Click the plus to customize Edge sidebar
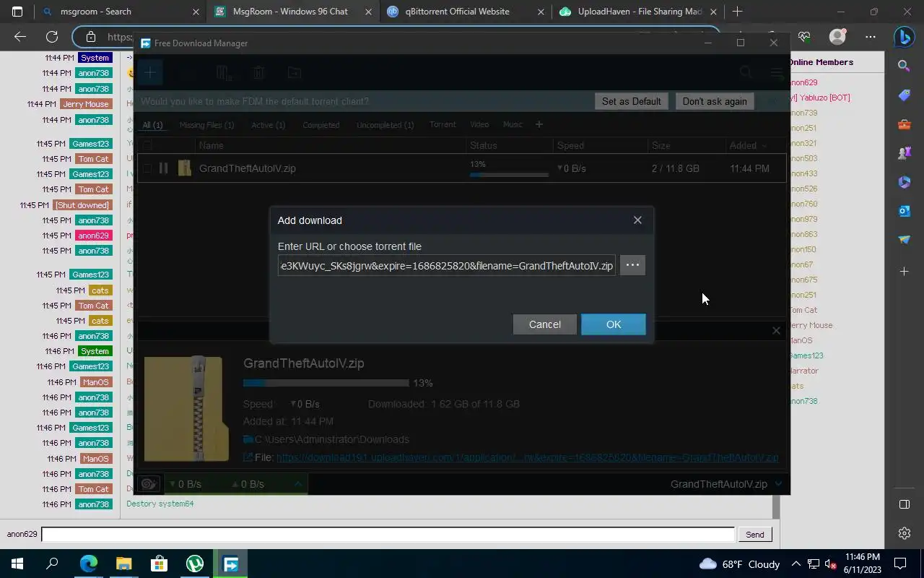The height and width of the screenshot is (578, 924). 904,272
